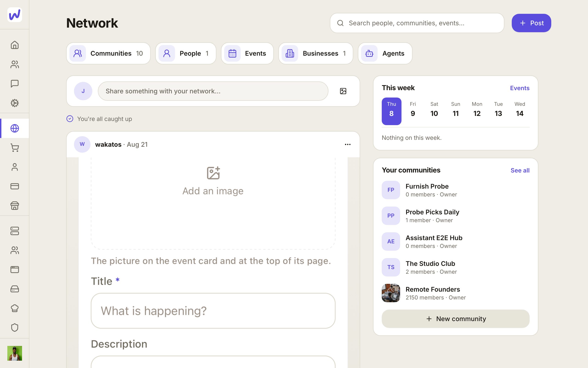Open the chat bubble messages icon
Viewport: 588px width, 368px height.
tap(14, 84)
